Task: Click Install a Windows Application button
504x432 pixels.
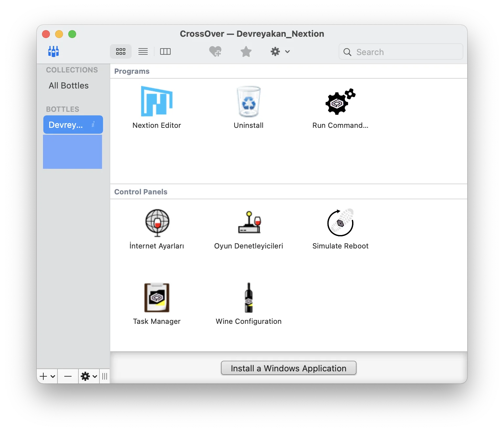Action: point(289,368)
